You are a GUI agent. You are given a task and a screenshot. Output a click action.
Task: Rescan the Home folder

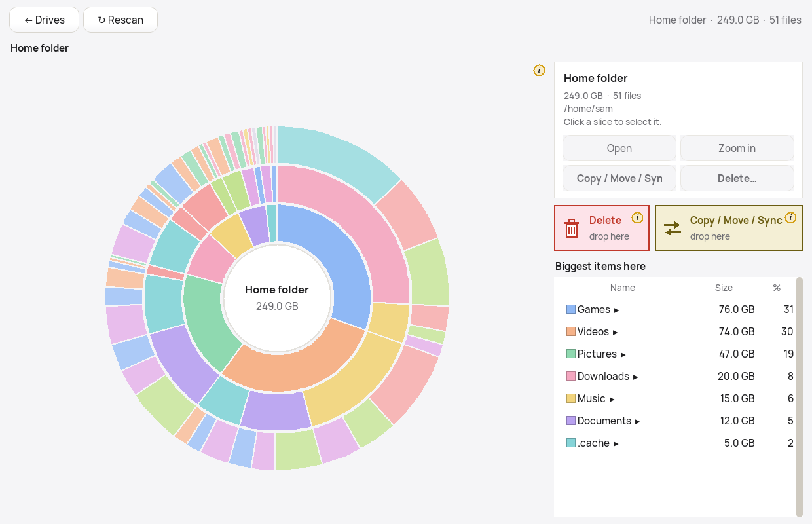coord(120,20)
